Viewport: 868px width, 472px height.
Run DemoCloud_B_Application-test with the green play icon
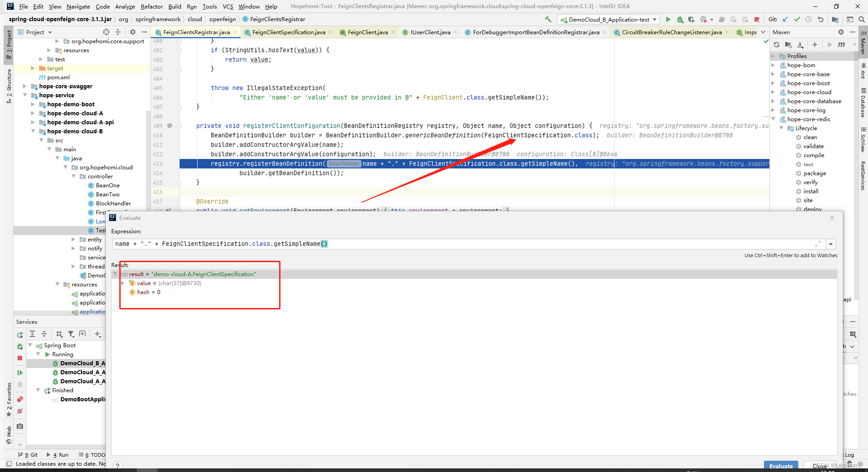point(668,19)
